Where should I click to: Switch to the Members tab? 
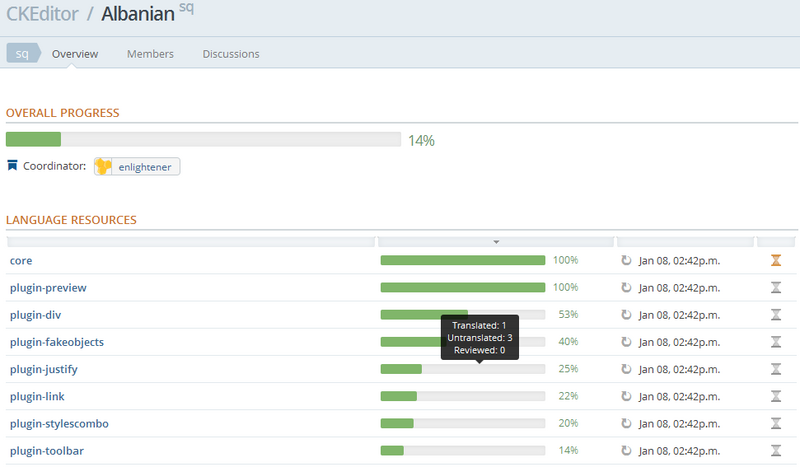[150, 54]
